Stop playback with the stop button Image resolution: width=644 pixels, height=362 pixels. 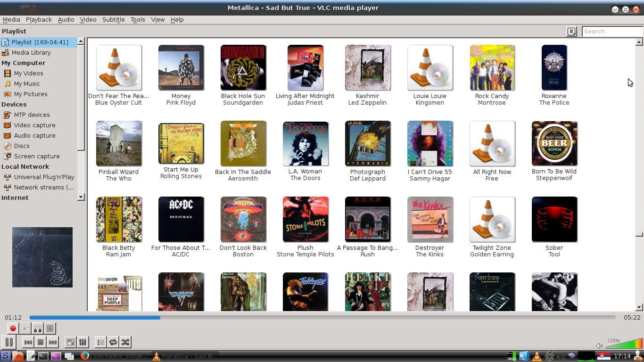41,342
